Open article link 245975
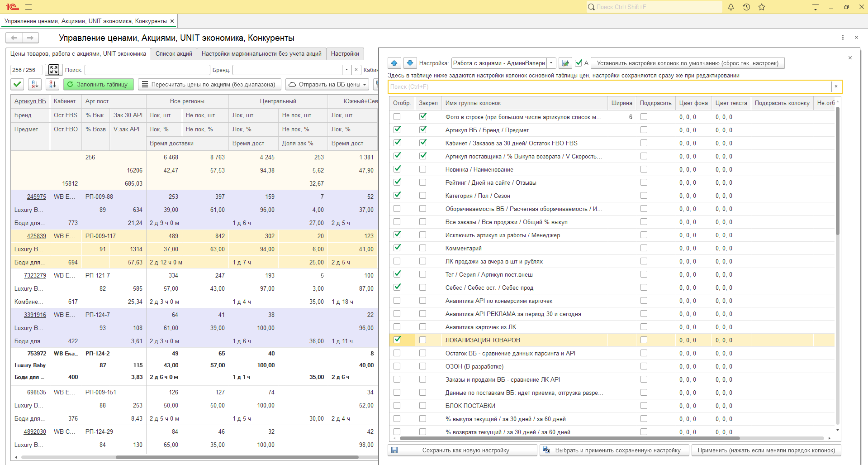Viewport: 868px width, 465px height. point(37,197)
